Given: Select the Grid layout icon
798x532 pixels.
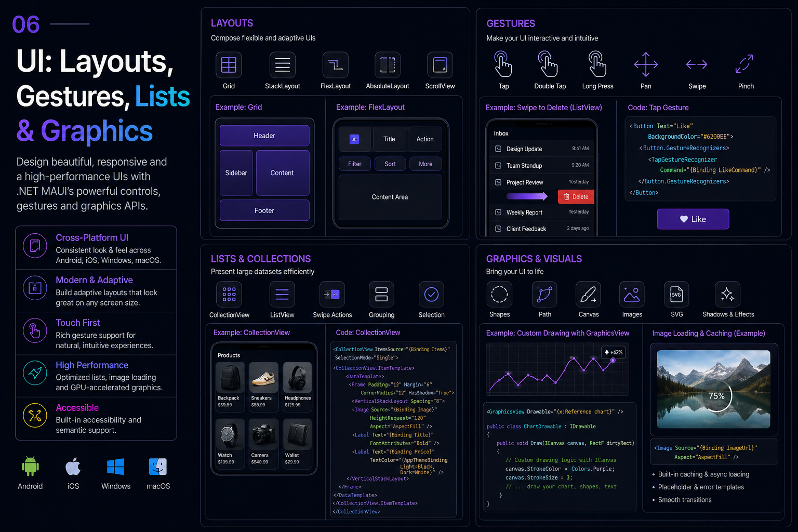Looking at the screenshot, I should point(229,64).
